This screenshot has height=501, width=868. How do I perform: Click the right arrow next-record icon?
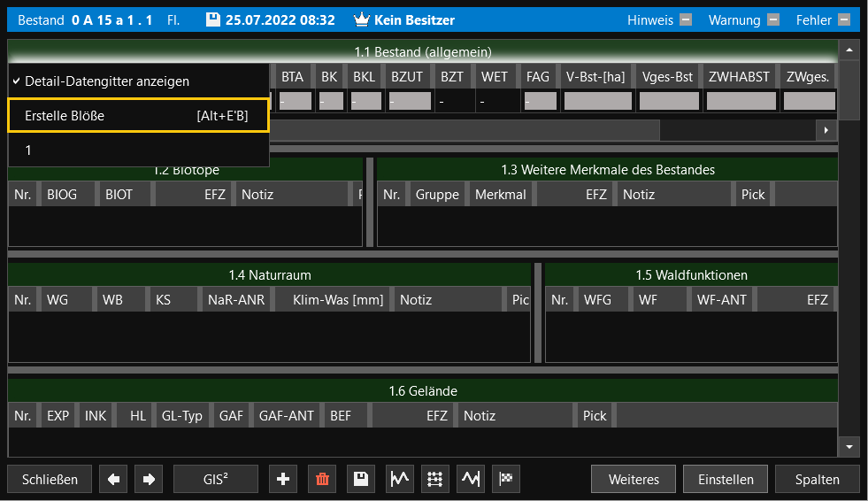[149, 479]
